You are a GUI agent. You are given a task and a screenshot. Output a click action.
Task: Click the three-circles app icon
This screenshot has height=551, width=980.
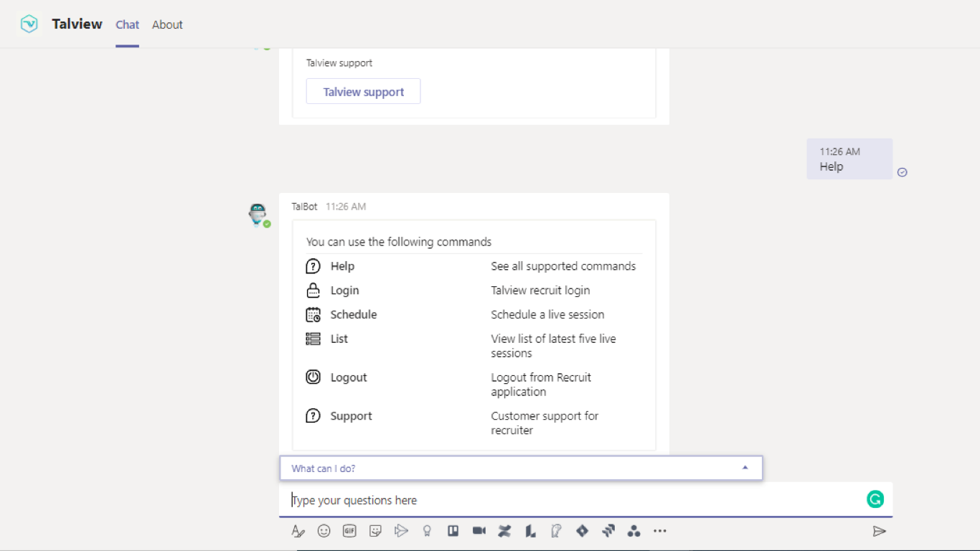tap(633, 531)
